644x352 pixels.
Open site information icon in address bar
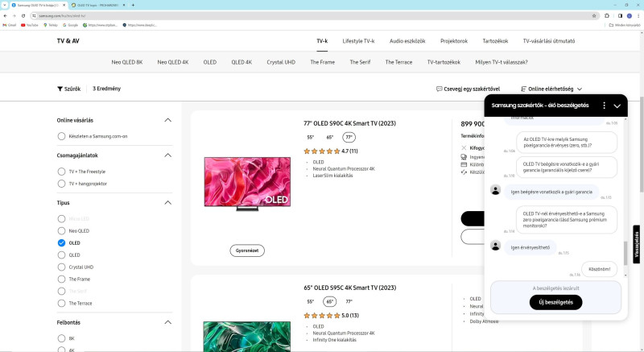34,15
